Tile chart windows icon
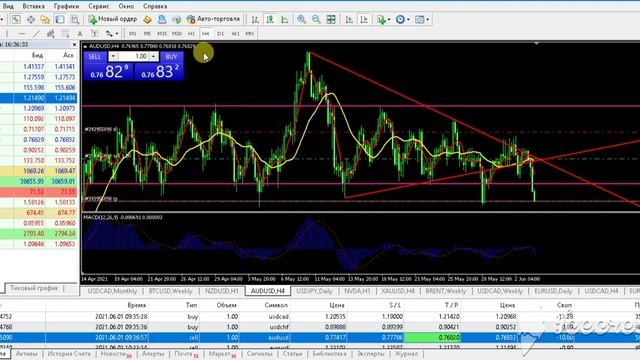The image size is (640, 360). pyautogui.click(x=331, y=19)
